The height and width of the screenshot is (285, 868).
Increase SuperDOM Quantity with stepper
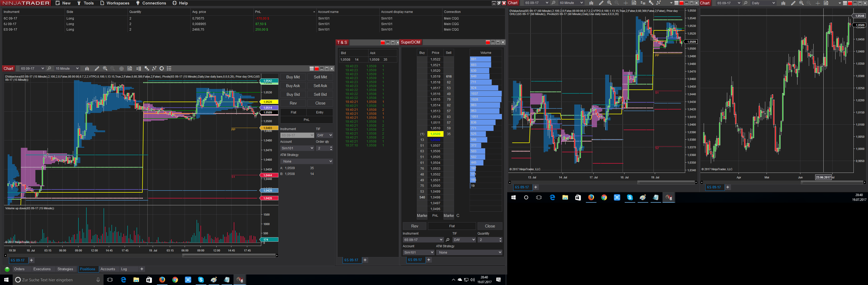click(x=500, y=239)
